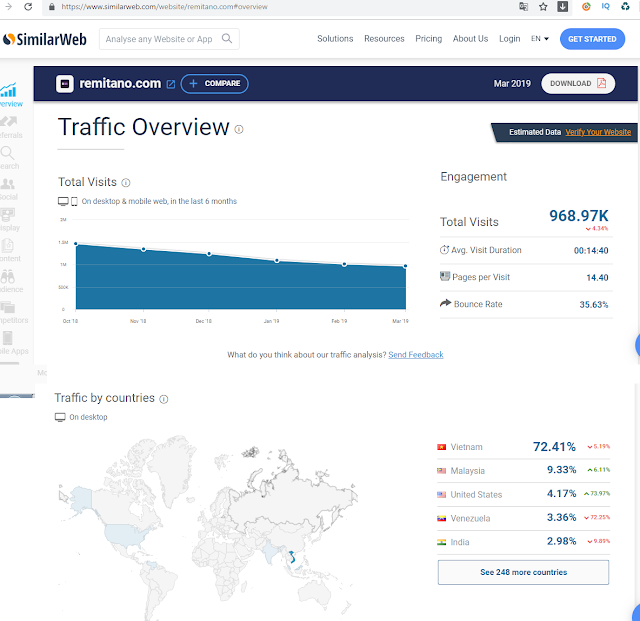This screenshot has height=621, width=640.
Task: Click the Mar '19 data point on chart
Action: (x=405, y=266)
